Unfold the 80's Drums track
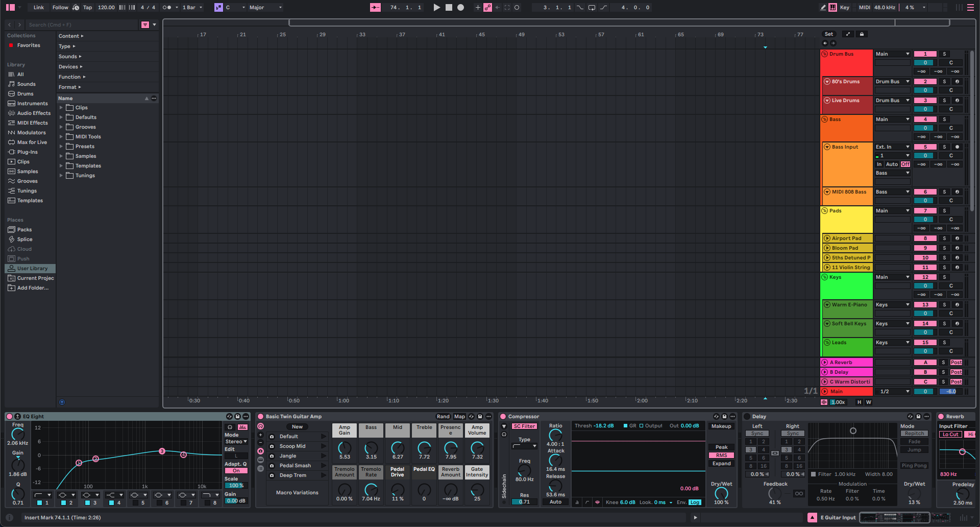This screenshot has height=527, width=980. 827,81
